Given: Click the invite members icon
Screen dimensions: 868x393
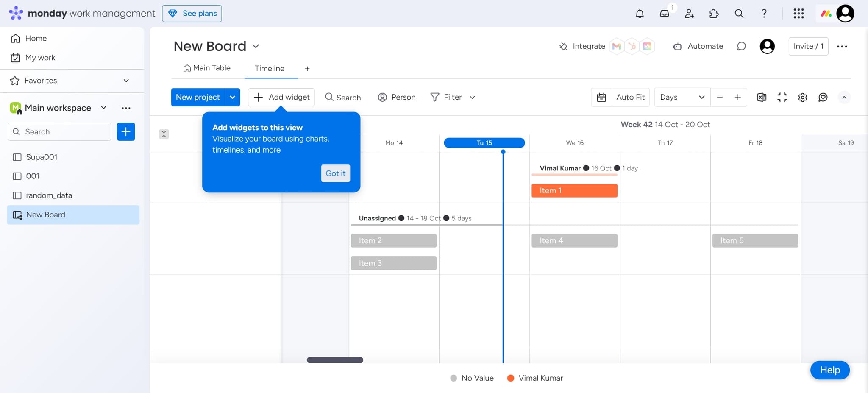Looking at the screenshot, I should click(689, 14).
